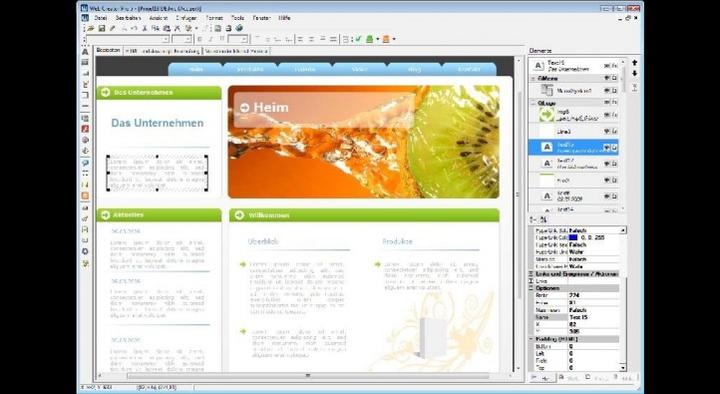Click the 'Willkommen' green header bar
Viewport: 720px width, 394px height.
coord(364,215)
